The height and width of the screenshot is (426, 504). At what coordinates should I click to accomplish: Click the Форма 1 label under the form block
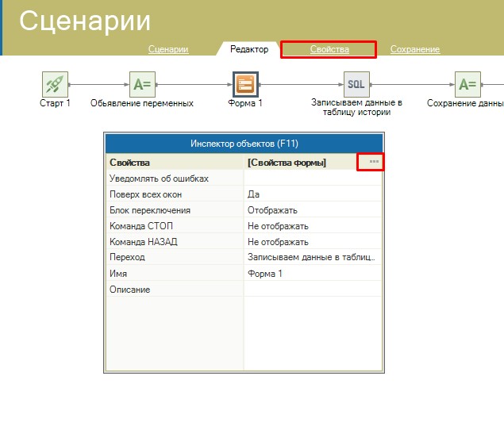pos(245,103)
